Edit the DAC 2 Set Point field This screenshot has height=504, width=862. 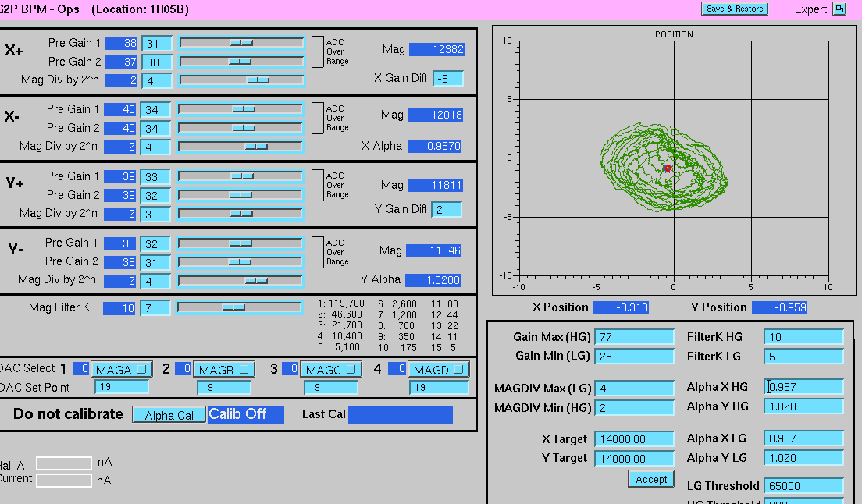tap(224, 387)
